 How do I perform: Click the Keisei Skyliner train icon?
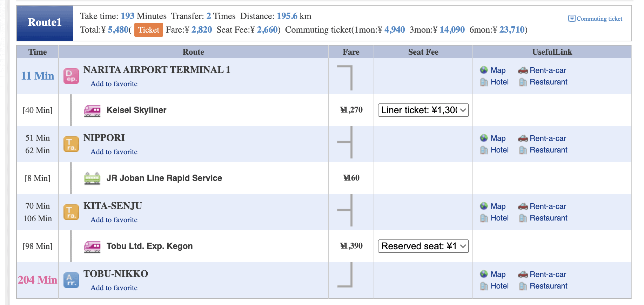[x=92, y=110]
